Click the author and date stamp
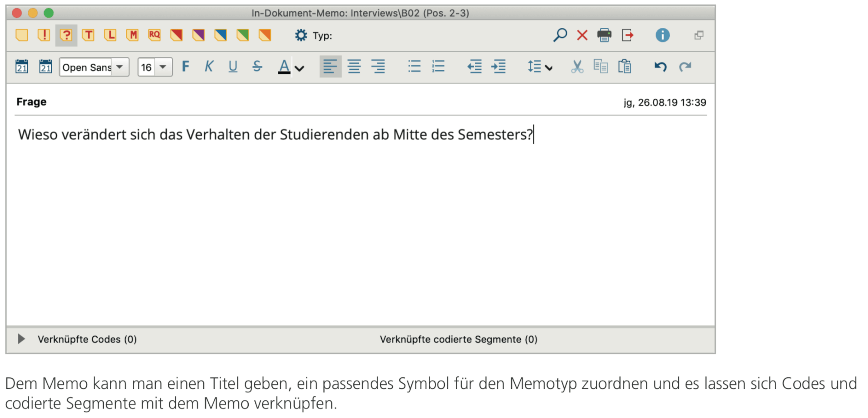 tap(664, 103)
